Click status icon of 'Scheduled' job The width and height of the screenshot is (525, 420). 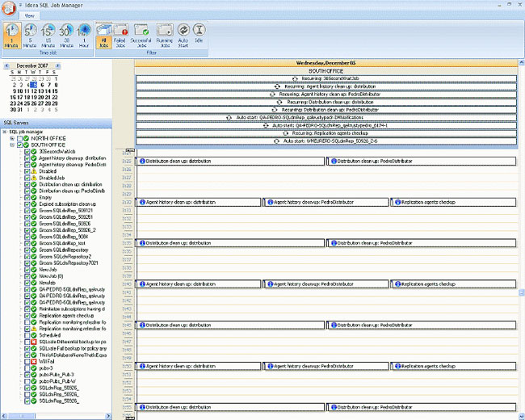[x=33, y=335]
